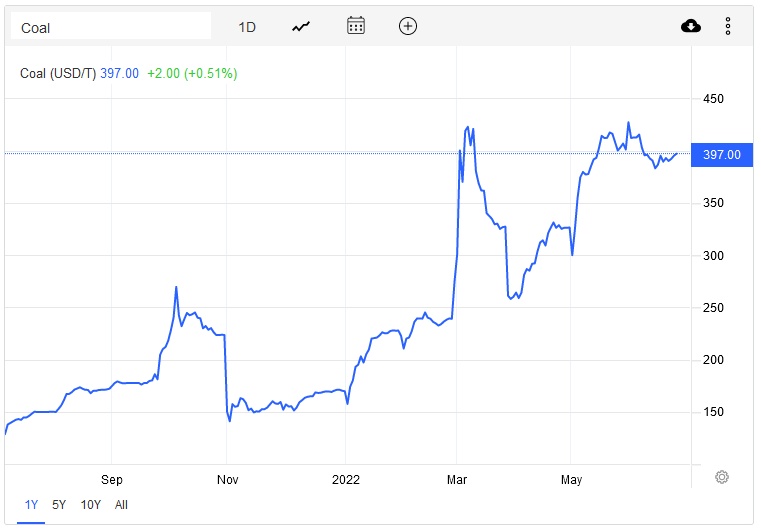Click the Coal symbol search field
Screen dimensions: 761x530
[110, 27]
